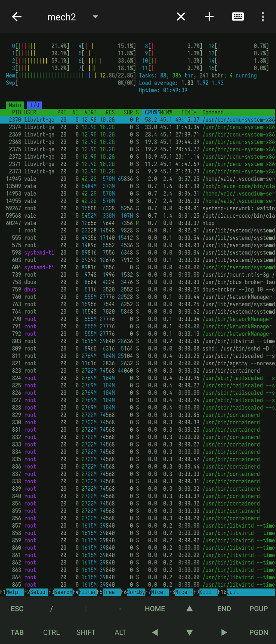Tap the pipe extra key
Viewport: 276px width, 644px height.
click(86, 609)
